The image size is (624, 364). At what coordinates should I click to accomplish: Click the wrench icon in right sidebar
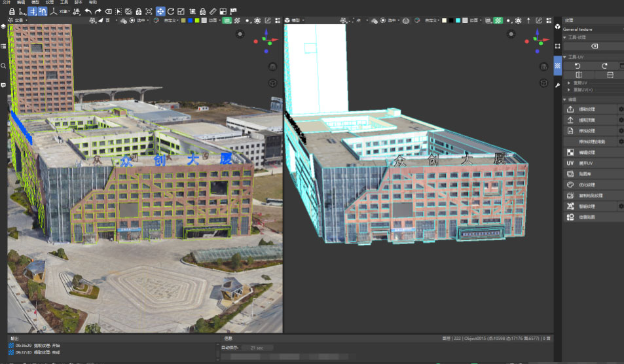pos(557,85)
